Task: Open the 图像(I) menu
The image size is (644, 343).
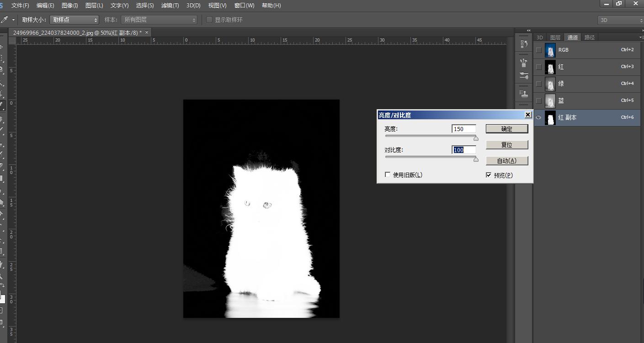Action: pyautogui.click(x=70, y=5)
